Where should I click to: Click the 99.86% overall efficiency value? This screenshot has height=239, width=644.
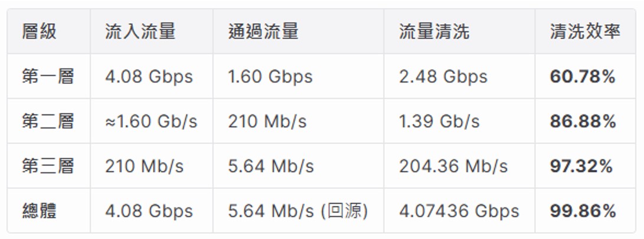[583, 211]
